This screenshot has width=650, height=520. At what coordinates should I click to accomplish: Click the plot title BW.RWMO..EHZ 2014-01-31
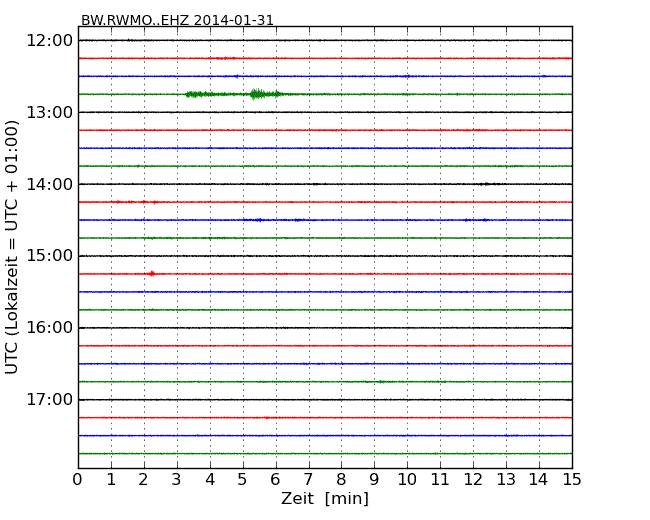(x=177, y=20)
